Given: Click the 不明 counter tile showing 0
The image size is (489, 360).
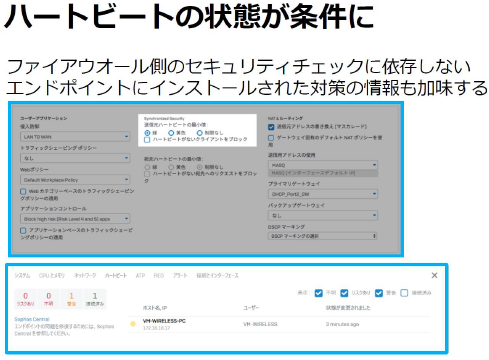Looking at the screenshot, I should click(49, 299).
